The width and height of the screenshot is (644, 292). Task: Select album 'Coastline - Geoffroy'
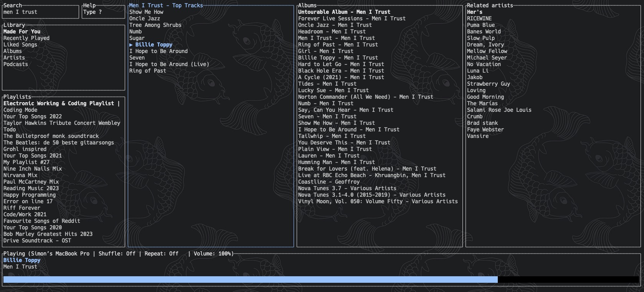[x=329, y=182]
